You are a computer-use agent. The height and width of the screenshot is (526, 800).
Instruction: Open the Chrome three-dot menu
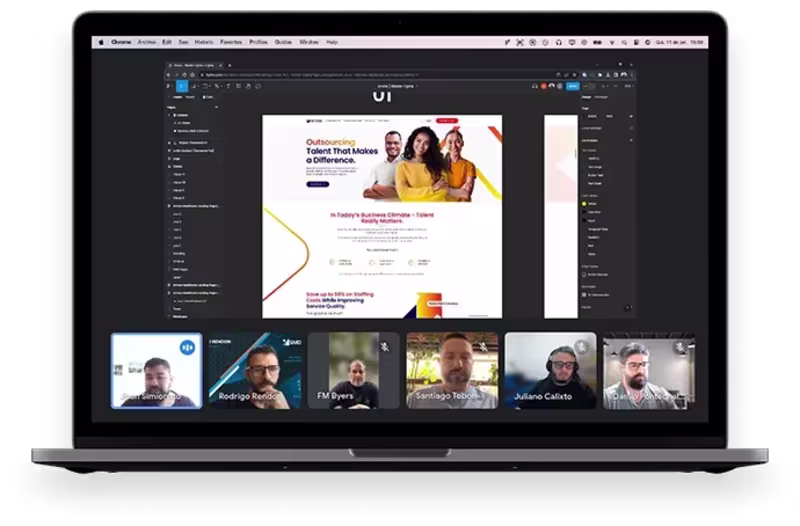click(x=632, y=75)
